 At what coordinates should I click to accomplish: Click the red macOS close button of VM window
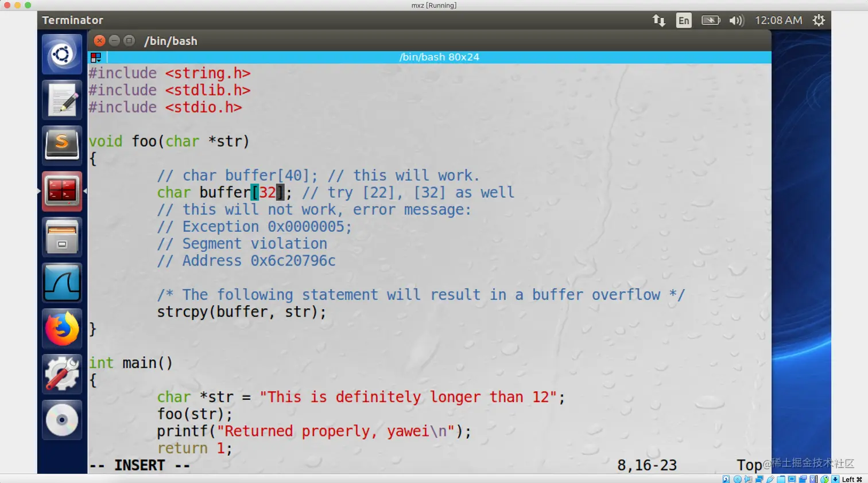[x=7, y=5]
